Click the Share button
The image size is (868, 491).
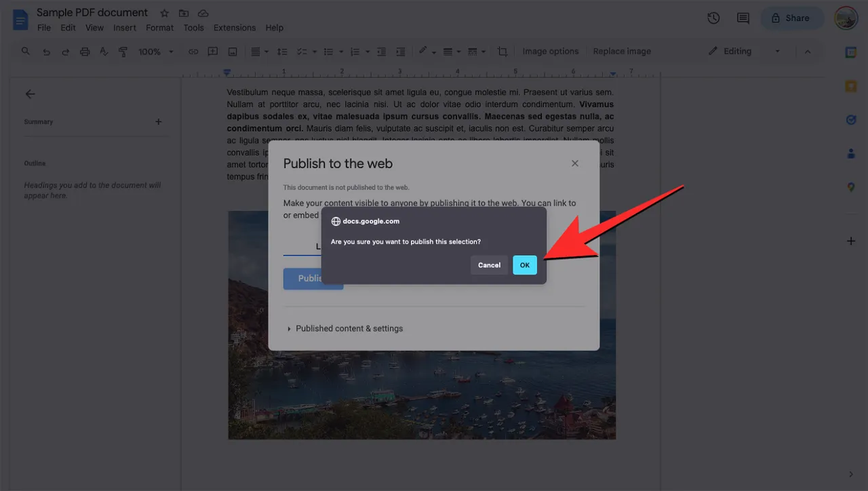[x=792, y=18]
